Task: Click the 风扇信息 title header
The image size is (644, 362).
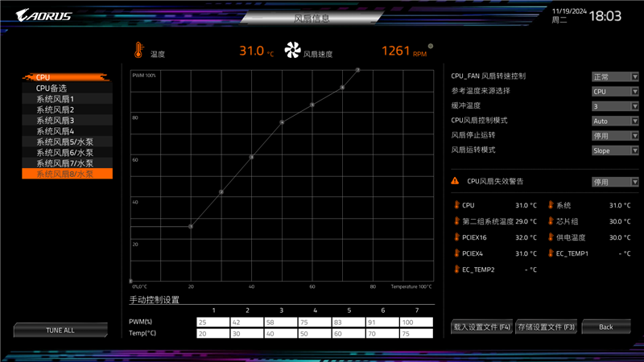Action: click(312, 18)
